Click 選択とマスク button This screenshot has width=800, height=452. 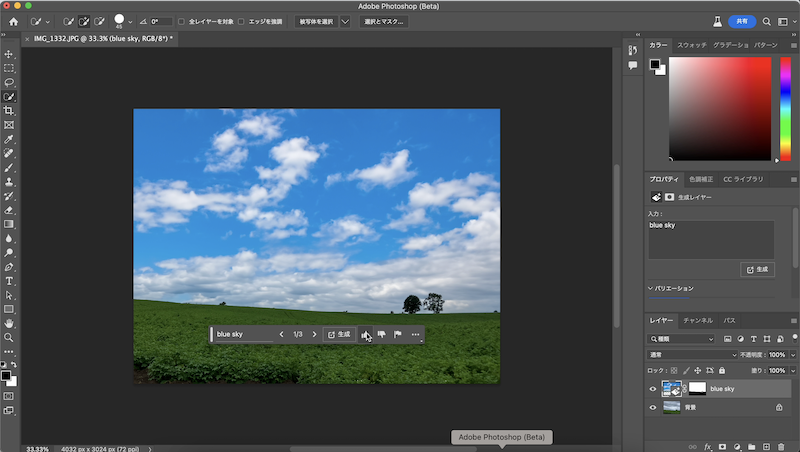(x=384, y=21)
